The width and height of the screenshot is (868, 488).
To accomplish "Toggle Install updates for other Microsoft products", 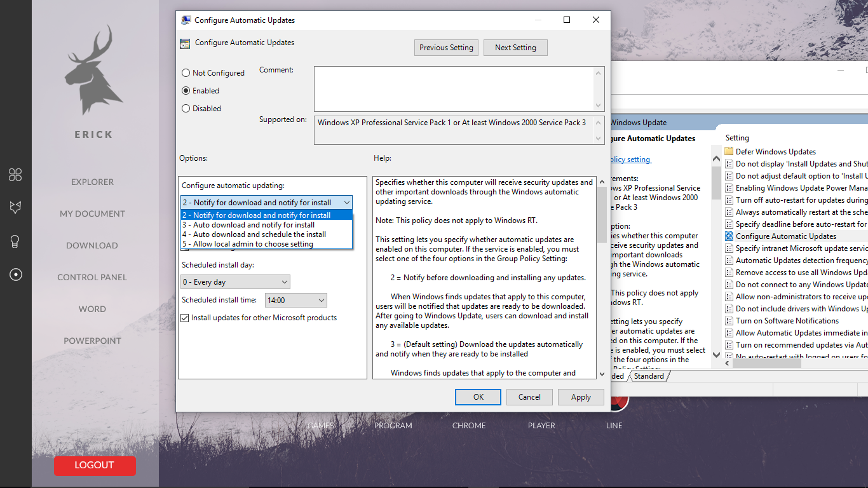I will pyautogui.click(x=186, y=318).
